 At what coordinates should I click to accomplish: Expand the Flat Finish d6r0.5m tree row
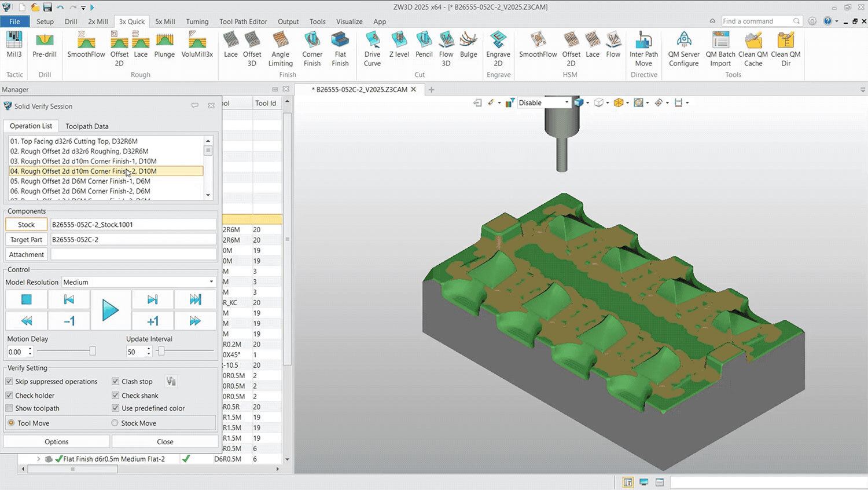38,459
